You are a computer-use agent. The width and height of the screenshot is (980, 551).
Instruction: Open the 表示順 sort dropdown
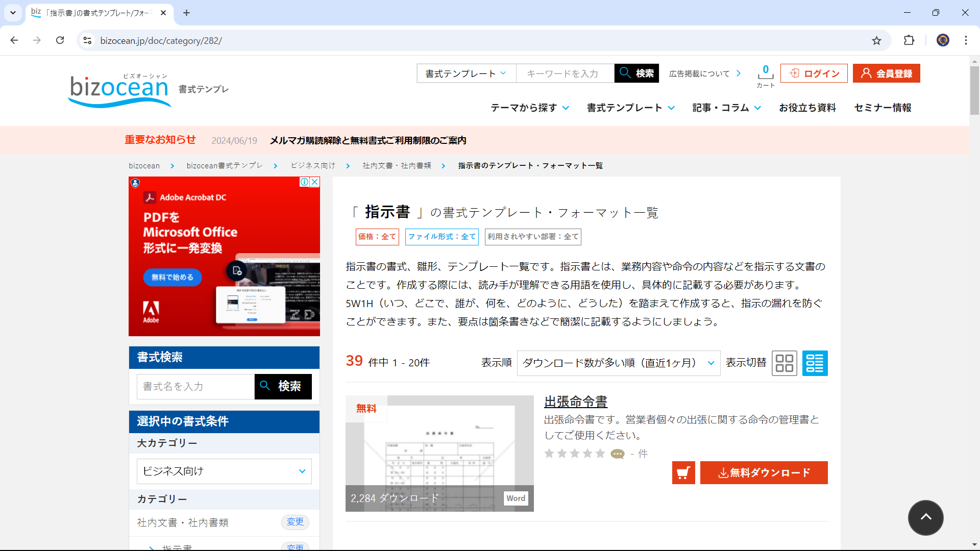619,363
